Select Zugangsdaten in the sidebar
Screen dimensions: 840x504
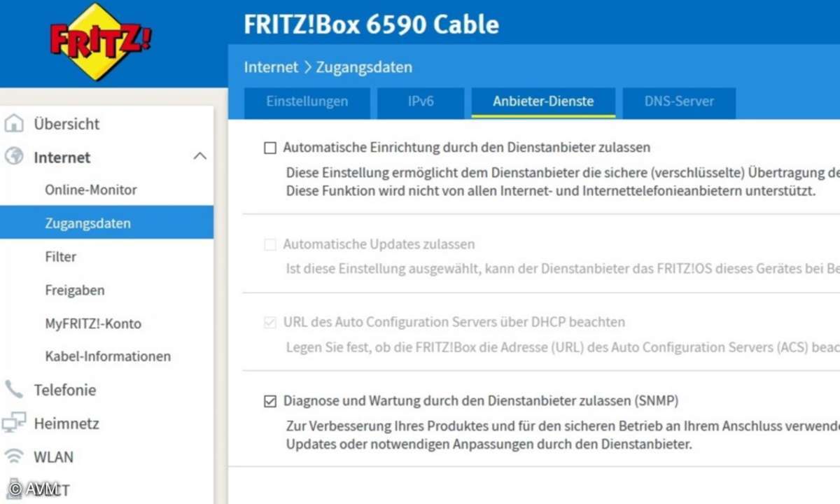point(106,223)
